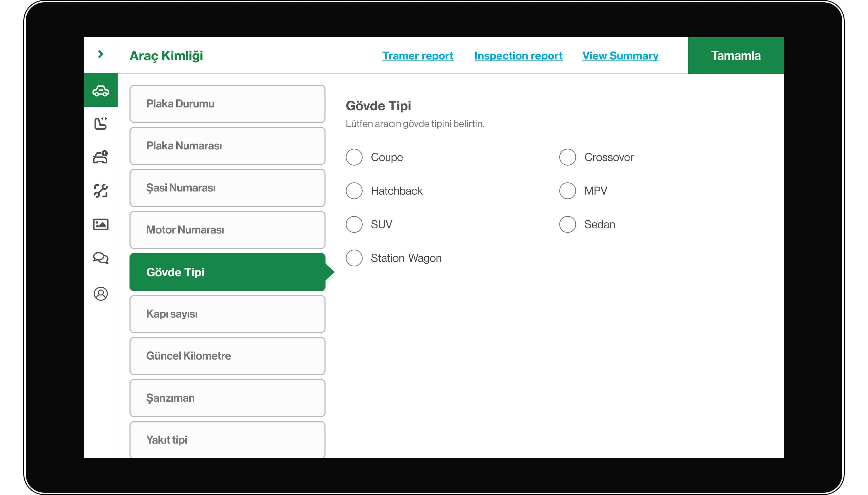Image resolution: width=868 pixels, height=495 pixels.
Task: Select the Gövde Tipi menu item
Action: [227, 272]
